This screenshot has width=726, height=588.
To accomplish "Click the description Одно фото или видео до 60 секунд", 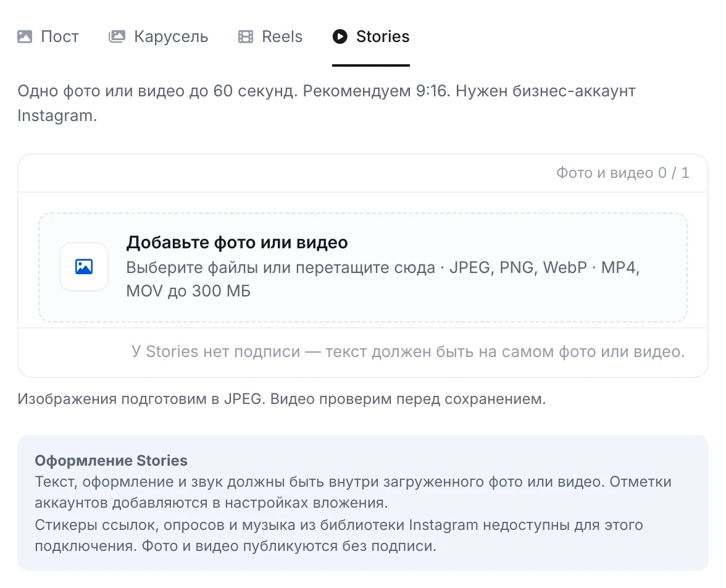I will tap(327, 103).
